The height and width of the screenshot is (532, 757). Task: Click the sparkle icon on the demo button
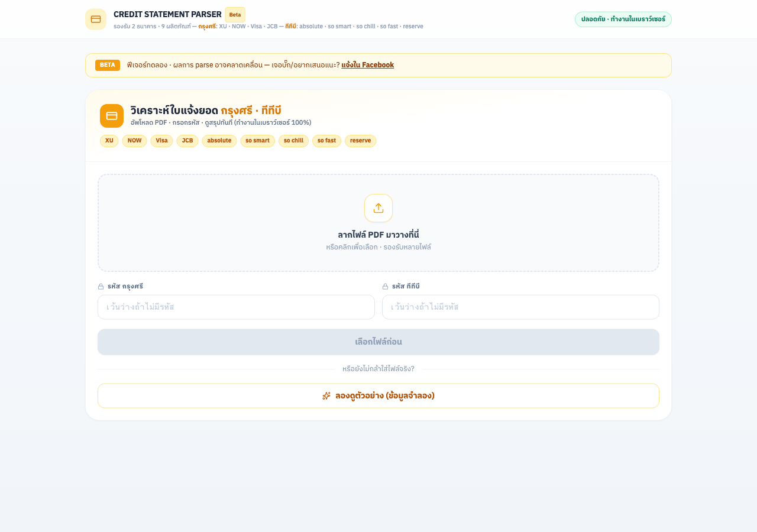tap(326, 395)
